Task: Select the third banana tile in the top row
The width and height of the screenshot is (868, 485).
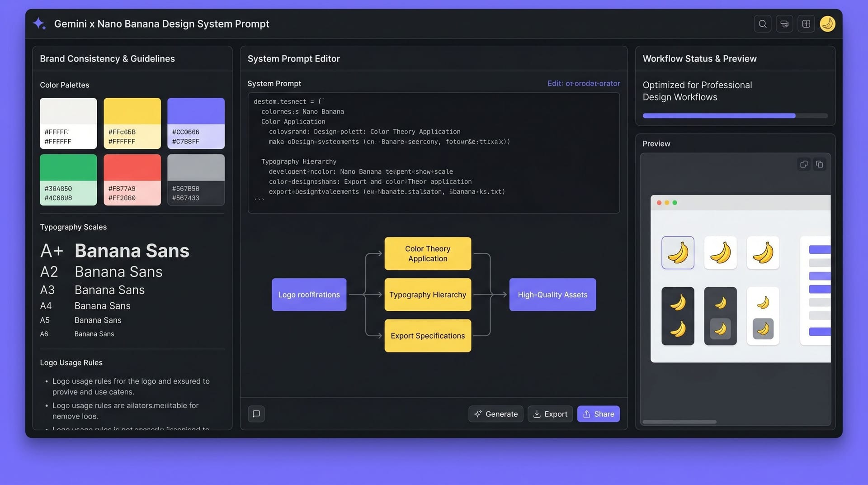Action: [763, 252]
